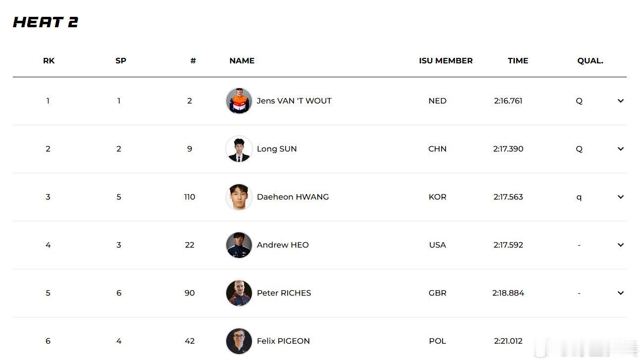Click Long SUN's profile photo
644x364 pixels.
point(239,149)
